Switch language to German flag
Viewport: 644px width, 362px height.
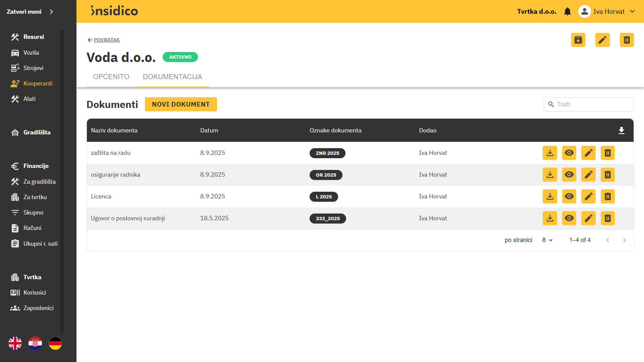tap(55, 343)
